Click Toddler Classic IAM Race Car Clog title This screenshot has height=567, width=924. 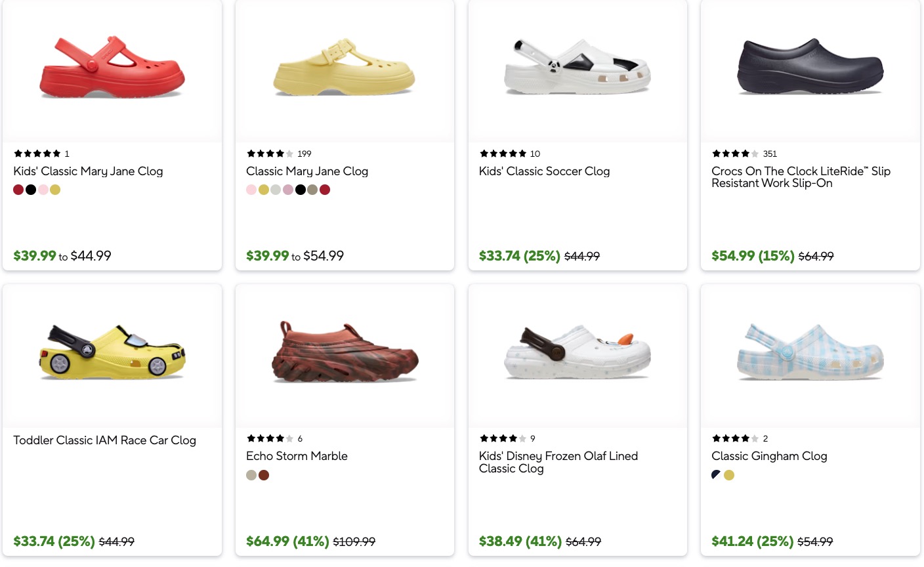pyautogui.click(x=104, y=440)
